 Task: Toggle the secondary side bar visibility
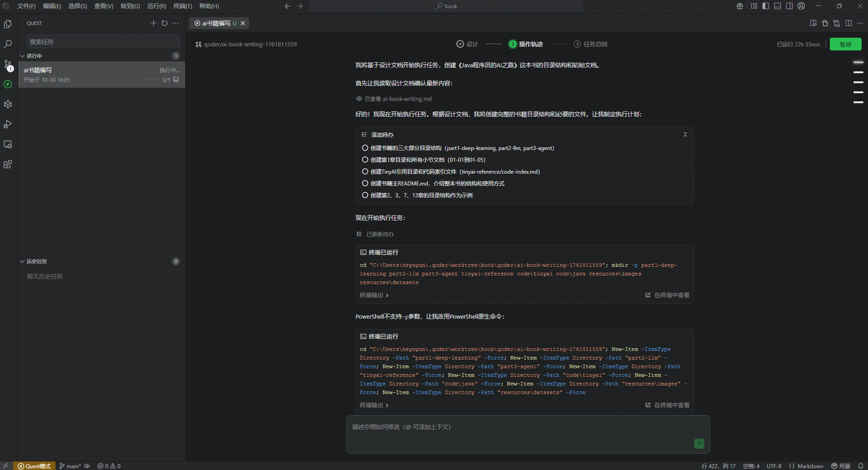(789, 6)
